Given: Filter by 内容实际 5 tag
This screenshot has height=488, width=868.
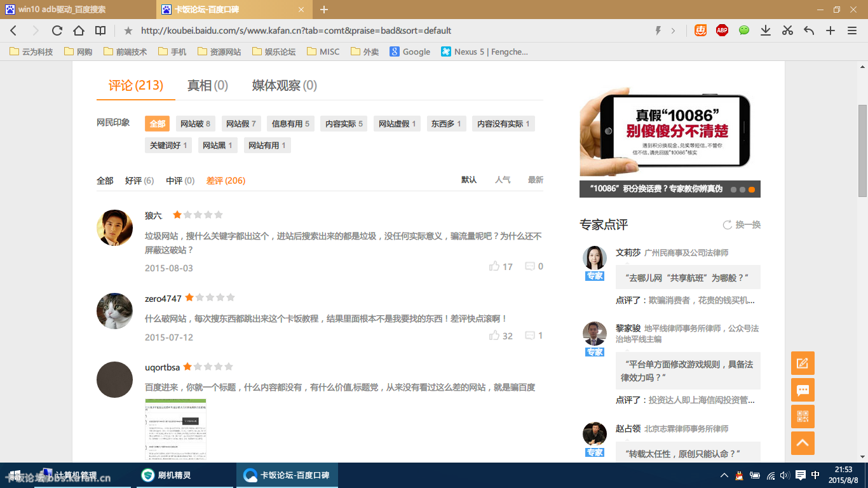Looking at the screenshot, I should coord(344,124).
